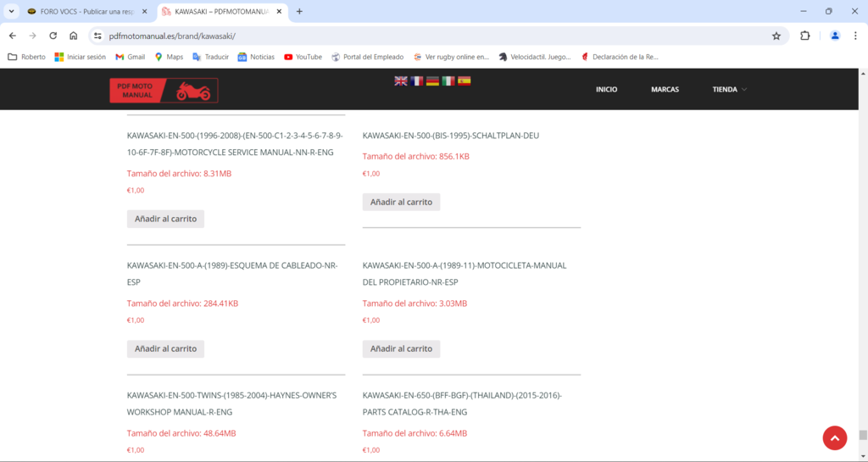Click the browser forward arrow
The image size is (868, 462).
33,36
